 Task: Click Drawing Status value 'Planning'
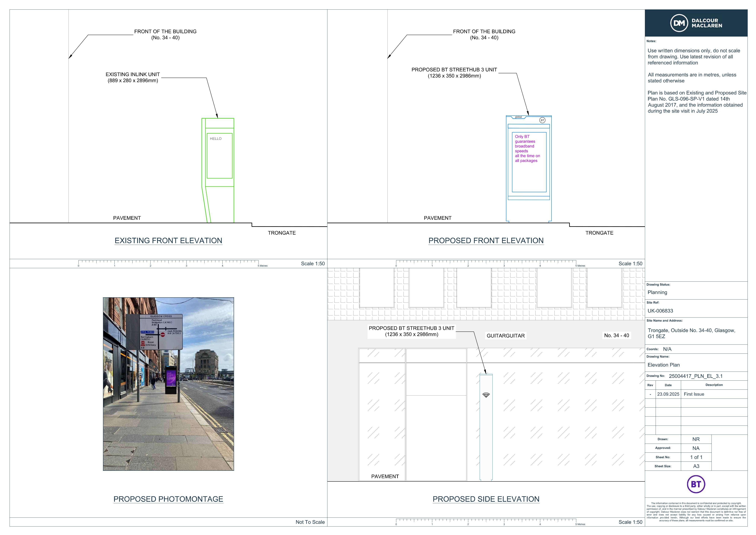pyautogui.click(x=657, y=293)
